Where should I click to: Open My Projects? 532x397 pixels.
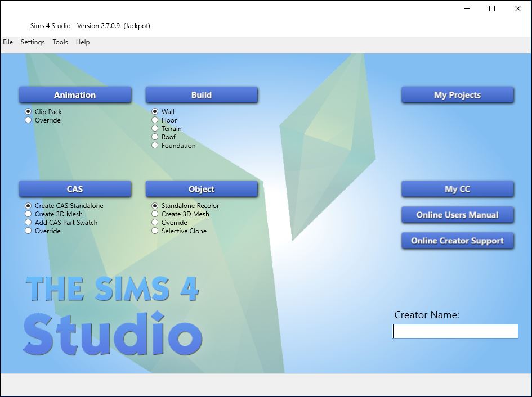[457, 95]
